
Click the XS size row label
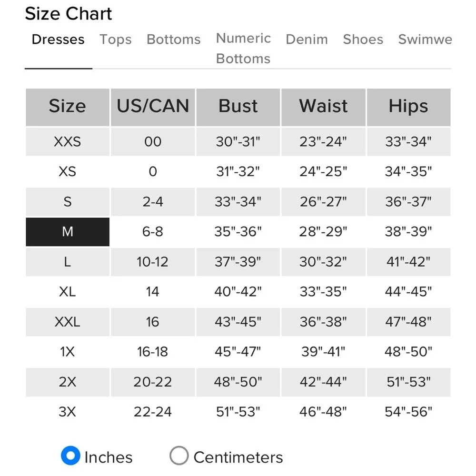[68, 172]
